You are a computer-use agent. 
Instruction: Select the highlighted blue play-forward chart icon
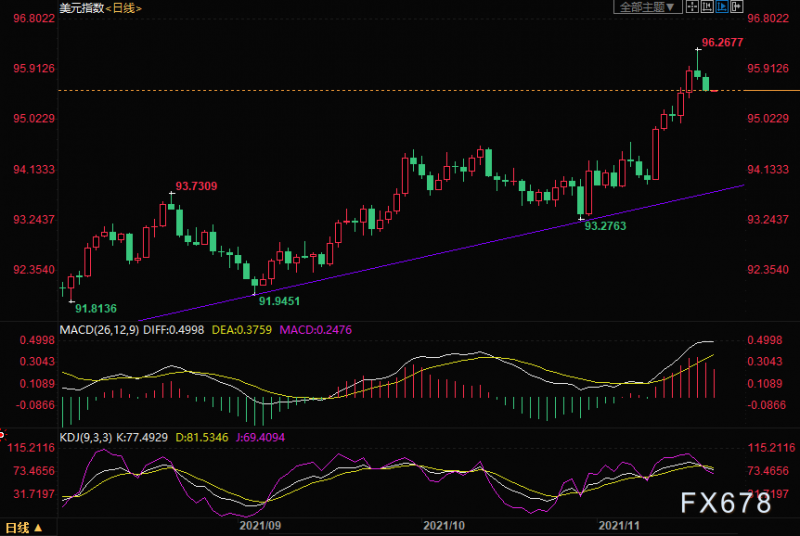722,7
